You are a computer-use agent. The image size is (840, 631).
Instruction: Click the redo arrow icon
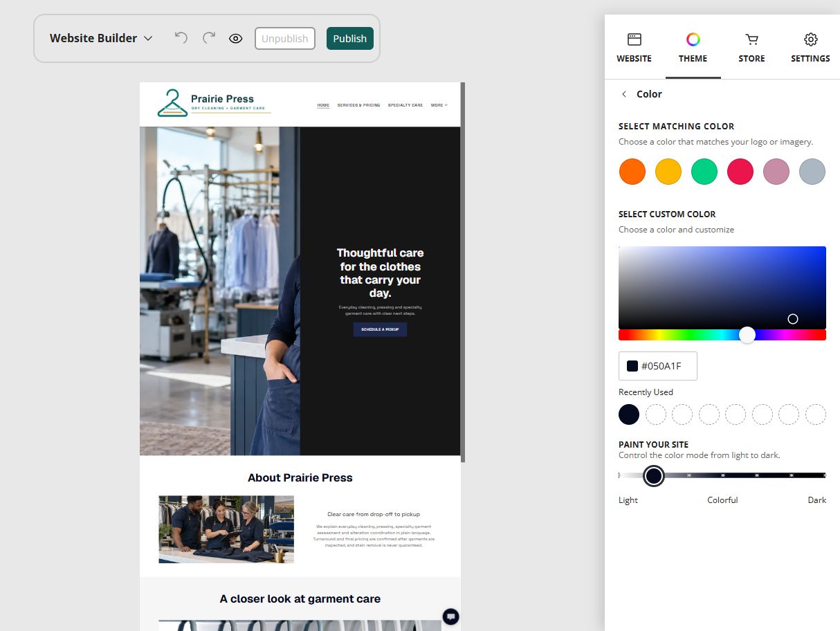tap(208, 38)
